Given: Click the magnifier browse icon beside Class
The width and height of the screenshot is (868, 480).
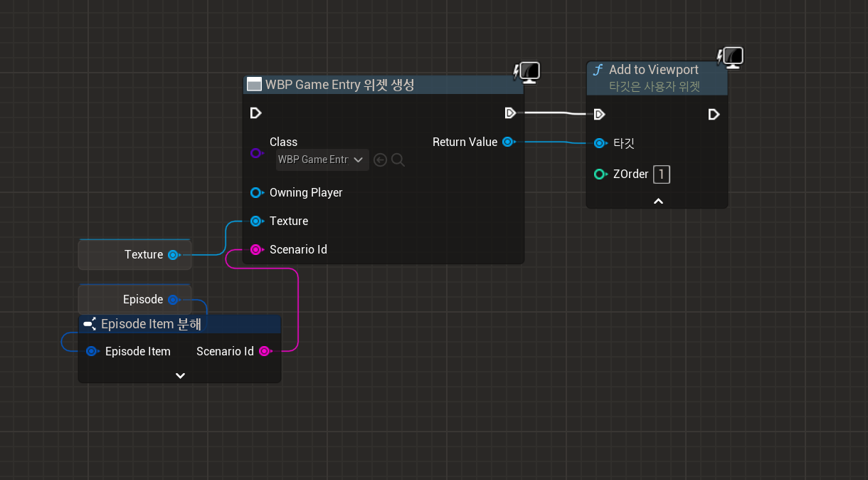Looking at the screenshot, I should (398, 160).
